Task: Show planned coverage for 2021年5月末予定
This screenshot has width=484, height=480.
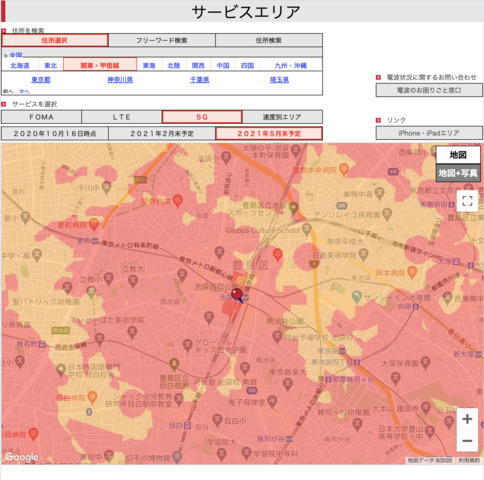Action: tap(269, 134)
